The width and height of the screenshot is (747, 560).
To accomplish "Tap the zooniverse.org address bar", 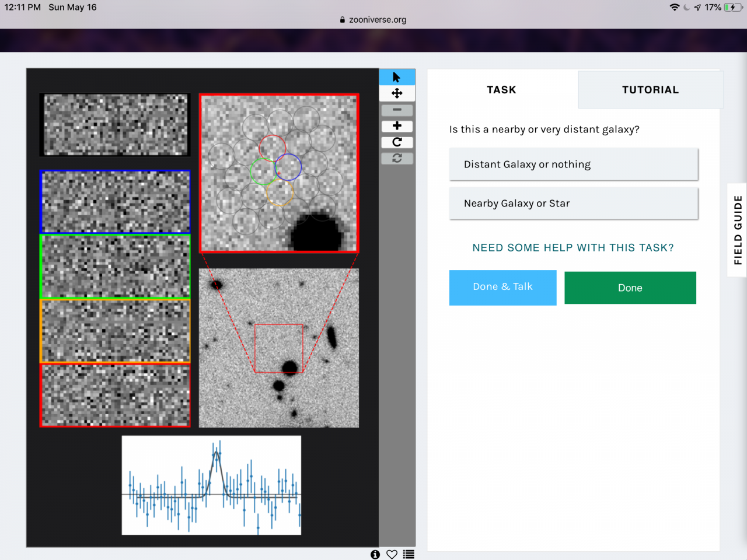I will (x=373, y=19).
